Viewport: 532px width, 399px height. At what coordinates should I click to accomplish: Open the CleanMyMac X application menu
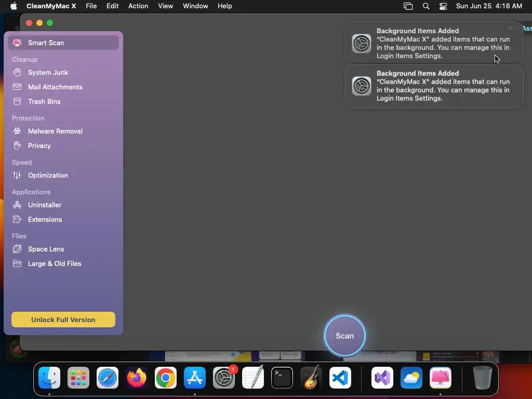(x=51, y=6)
